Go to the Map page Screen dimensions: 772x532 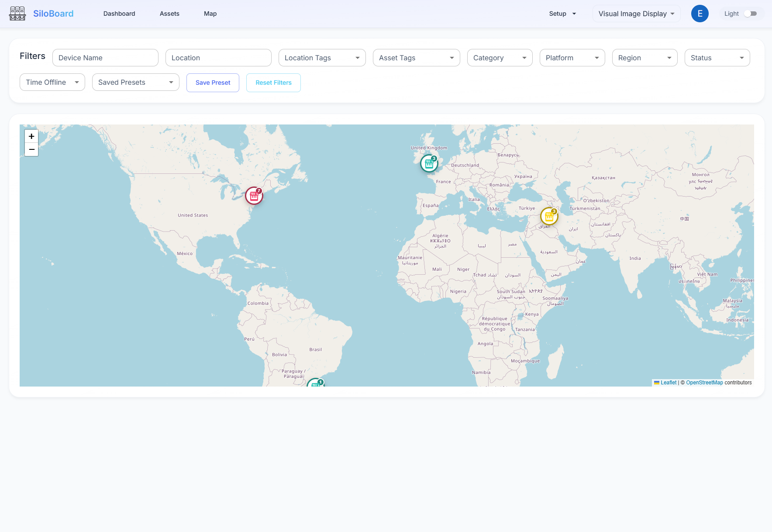click(210, 14)
